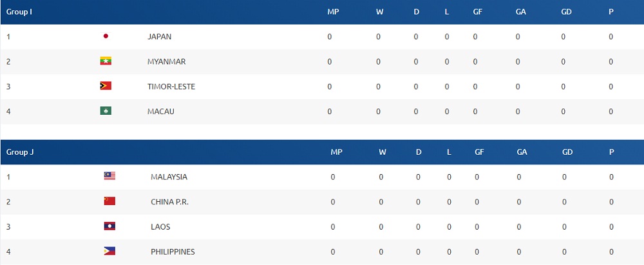
Task: Click the Timor-Leste flag icon
Action: (x=106, y=86)
